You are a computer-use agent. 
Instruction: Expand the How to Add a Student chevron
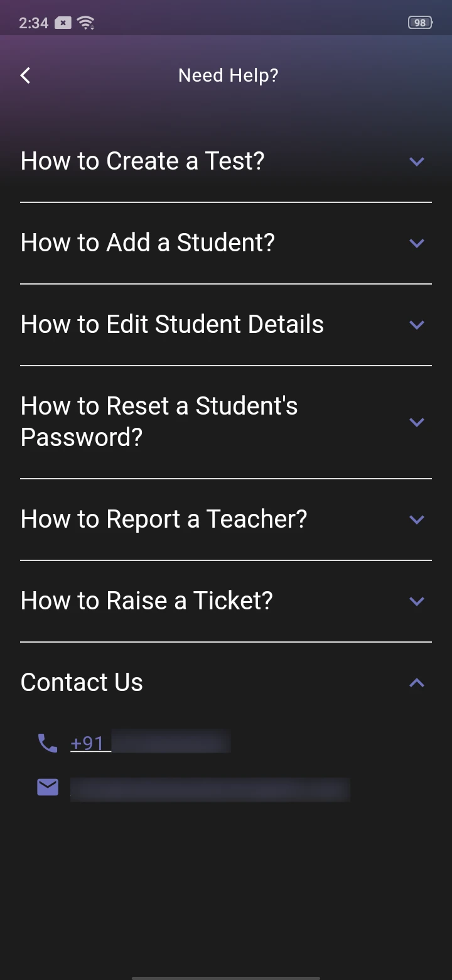[x=417, y=243]
